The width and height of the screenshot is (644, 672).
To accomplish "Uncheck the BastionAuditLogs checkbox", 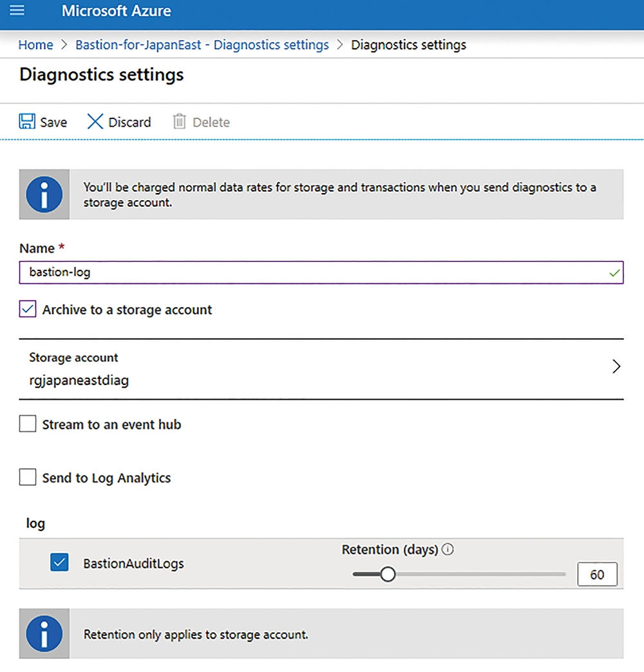I will coord(59,563).
